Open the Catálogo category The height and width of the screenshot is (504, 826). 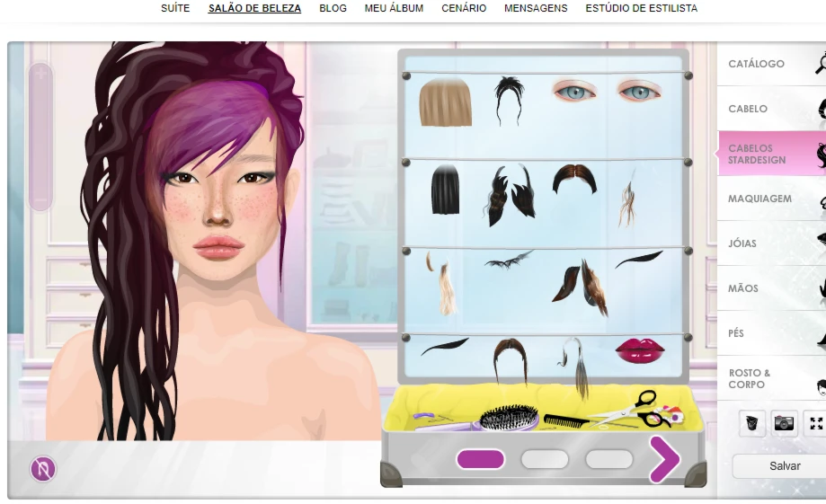coord(772,64)
